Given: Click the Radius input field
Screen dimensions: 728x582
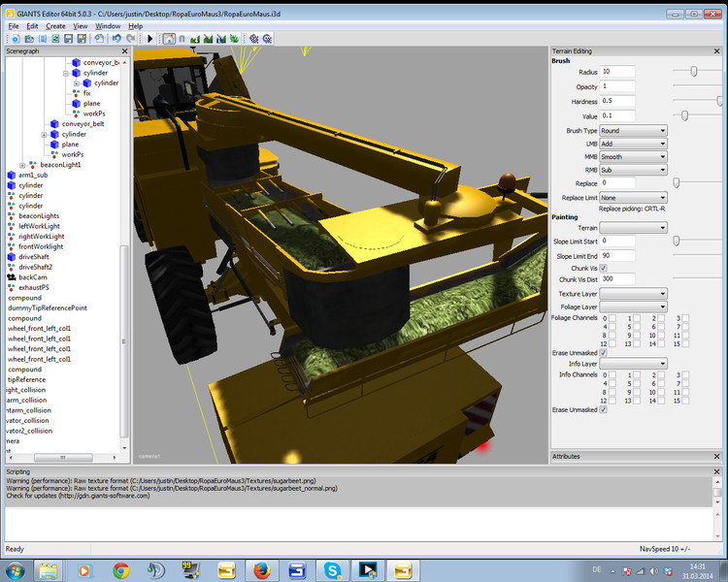Looking at the screenshot, I should pos(617,72).
